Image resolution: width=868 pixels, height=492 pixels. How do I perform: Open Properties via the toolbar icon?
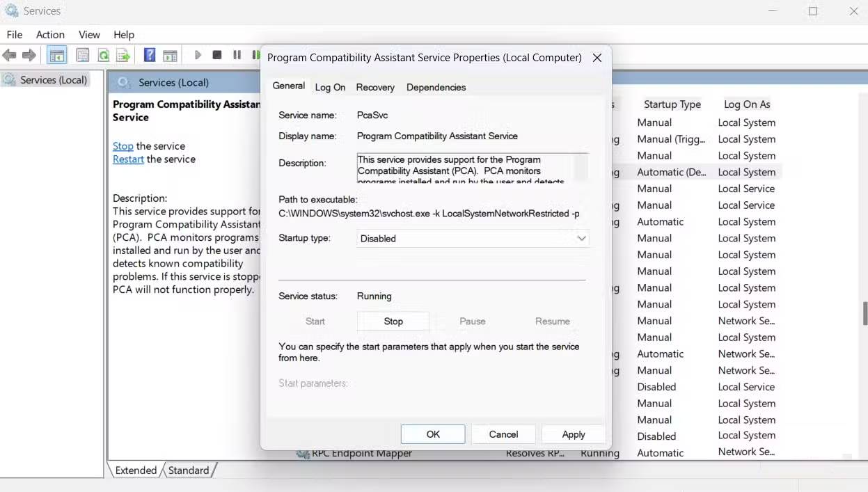point(83,56)
